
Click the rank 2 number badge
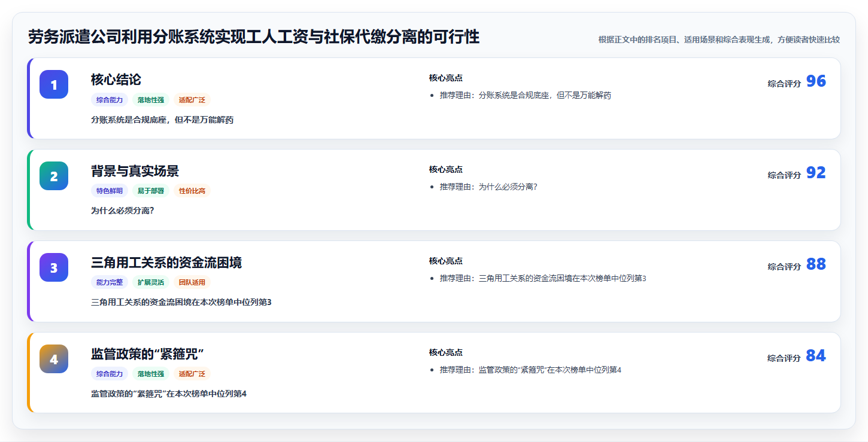tap(54, 176)
